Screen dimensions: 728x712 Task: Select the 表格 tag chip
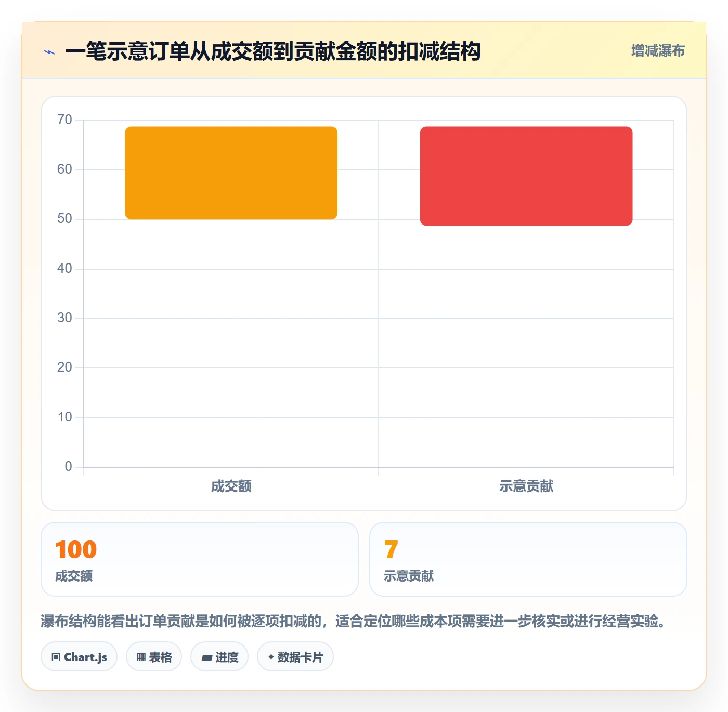[x=154, y=657]
